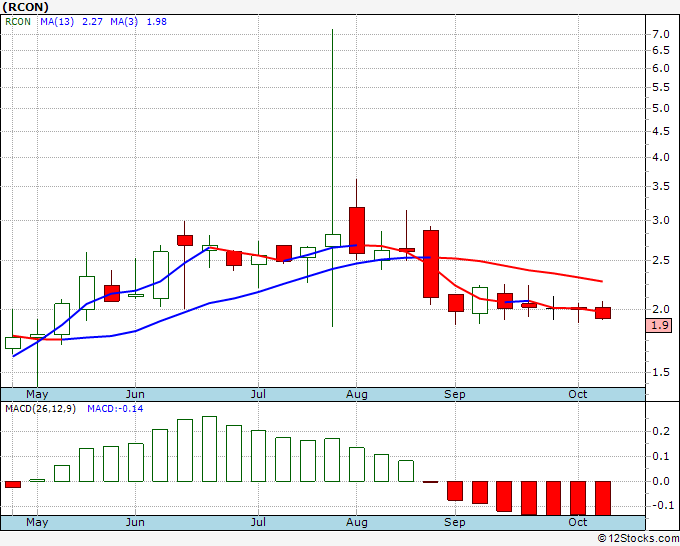Click the small red MACD bar in May
Viewport: 680px width, 546px height.
(x=13, y=484)
